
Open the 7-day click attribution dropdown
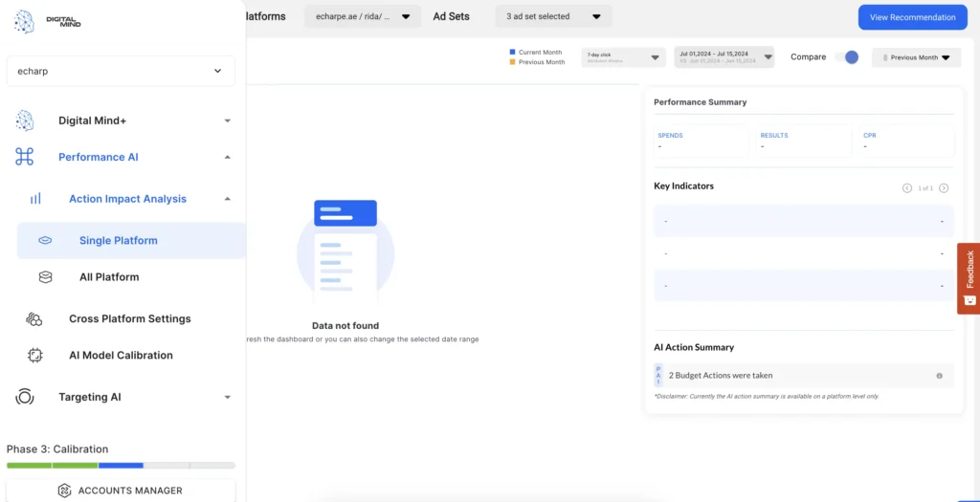click(x=623, y=57)
